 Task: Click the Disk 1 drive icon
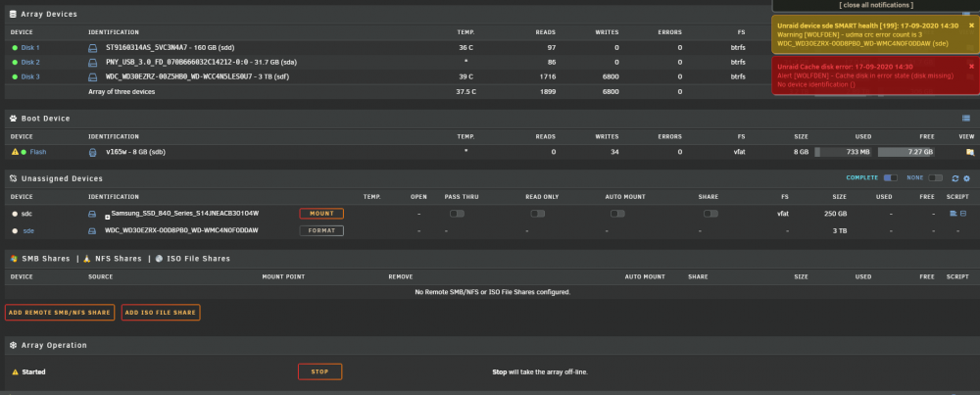(x=92, y=47)
